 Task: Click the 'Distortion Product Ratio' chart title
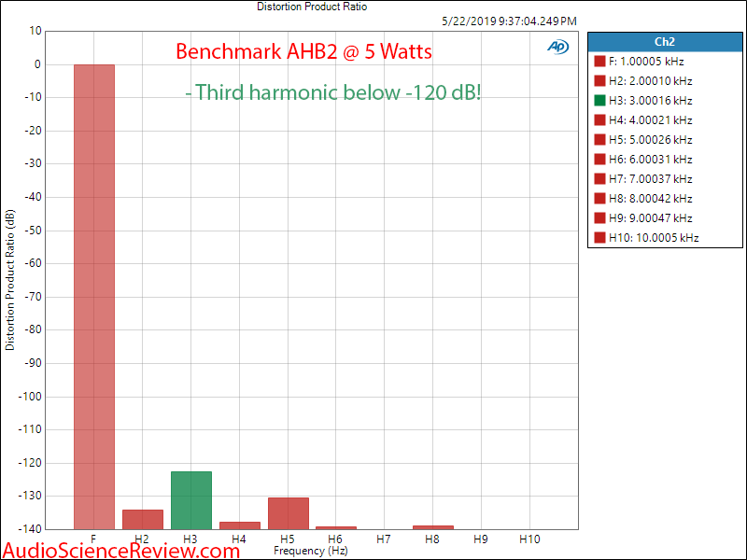point(312,7)
